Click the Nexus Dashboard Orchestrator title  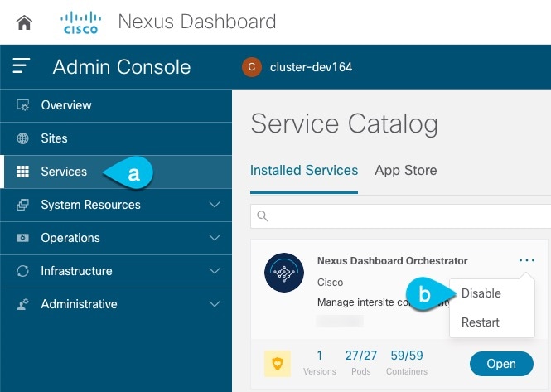392,261
